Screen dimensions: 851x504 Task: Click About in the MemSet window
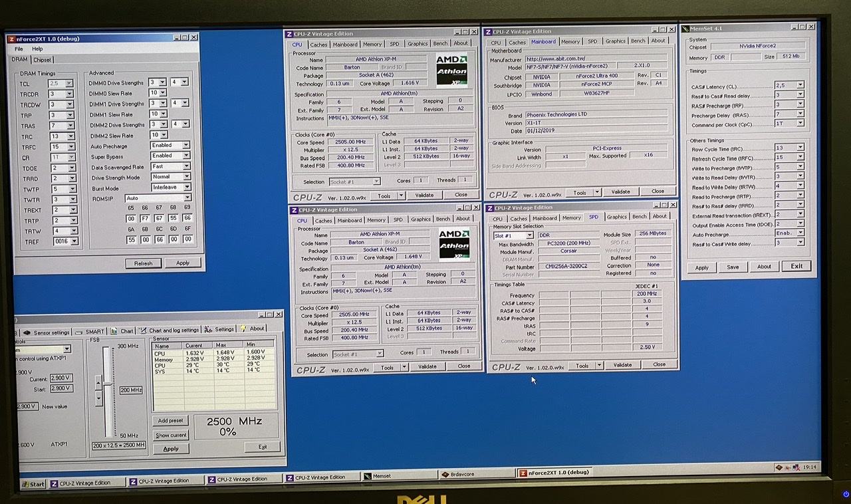pyautogui.click(x=764, y=267)
